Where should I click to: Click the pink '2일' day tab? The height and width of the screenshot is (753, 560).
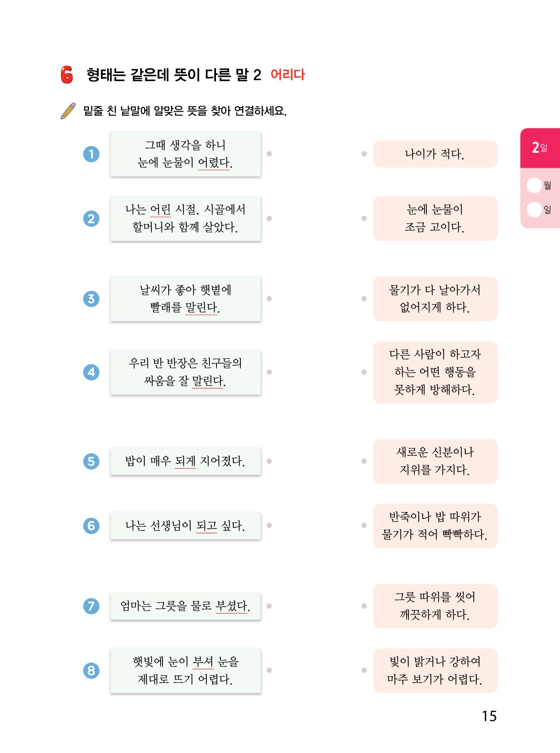pyautogui.click(x=540, y=147)
